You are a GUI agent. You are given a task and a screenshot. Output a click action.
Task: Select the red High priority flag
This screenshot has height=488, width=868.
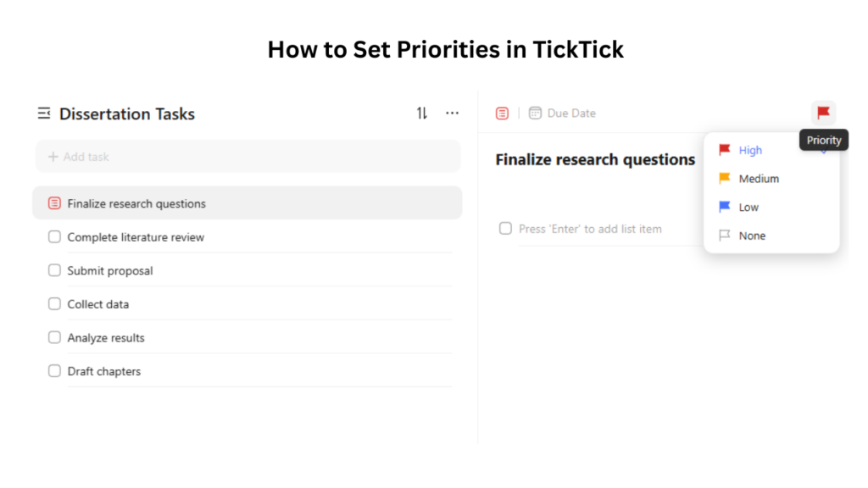point(726,150)
